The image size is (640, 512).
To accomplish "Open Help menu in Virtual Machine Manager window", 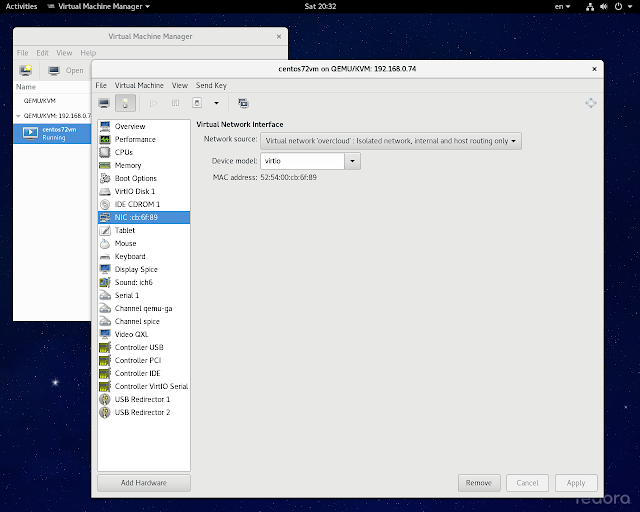I will coord(88,53).
